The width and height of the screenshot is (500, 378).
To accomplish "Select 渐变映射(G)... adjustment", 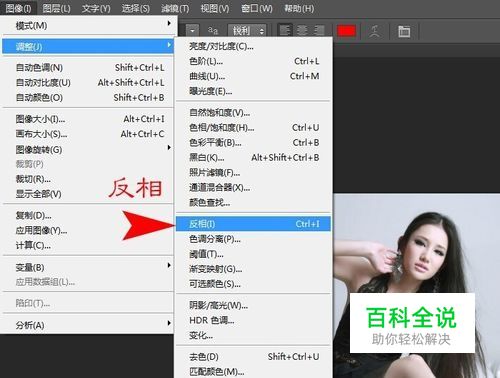I will (x=253, y=269).
